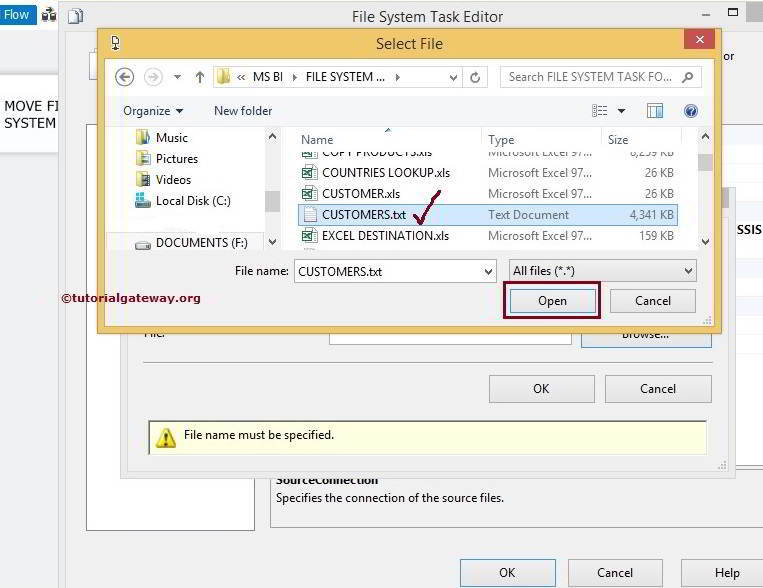Sort files by the Type column

coord(501,140)
